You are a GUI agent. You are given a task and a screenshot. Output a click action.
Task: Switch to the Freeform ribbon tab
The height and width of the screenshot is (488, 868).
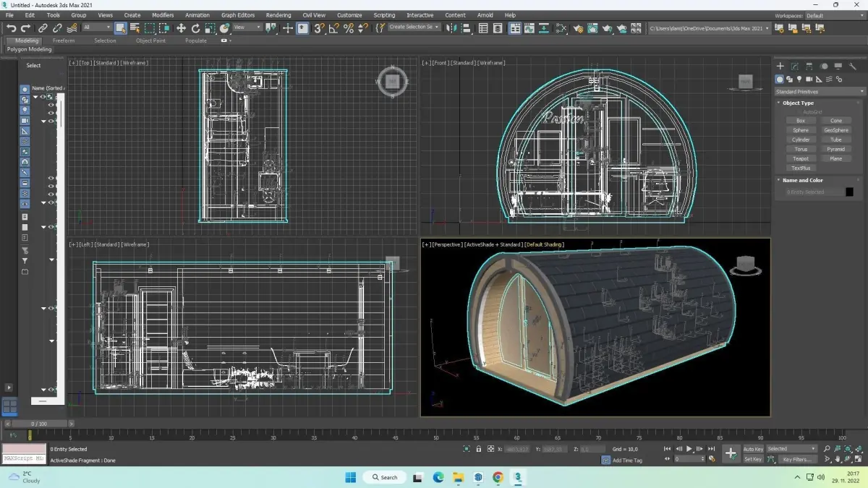(64, 40)
